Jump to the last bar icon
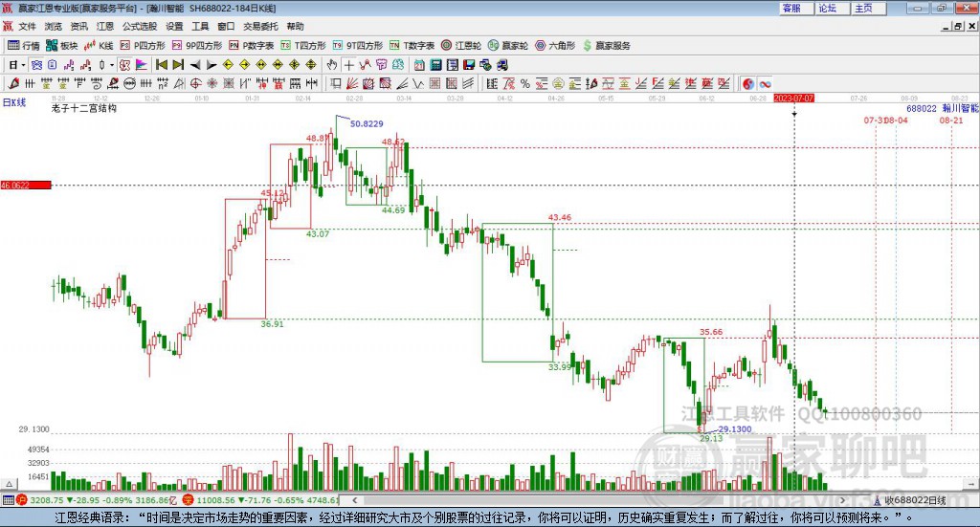Screen dimensions: 980x527 pos(178,65)
